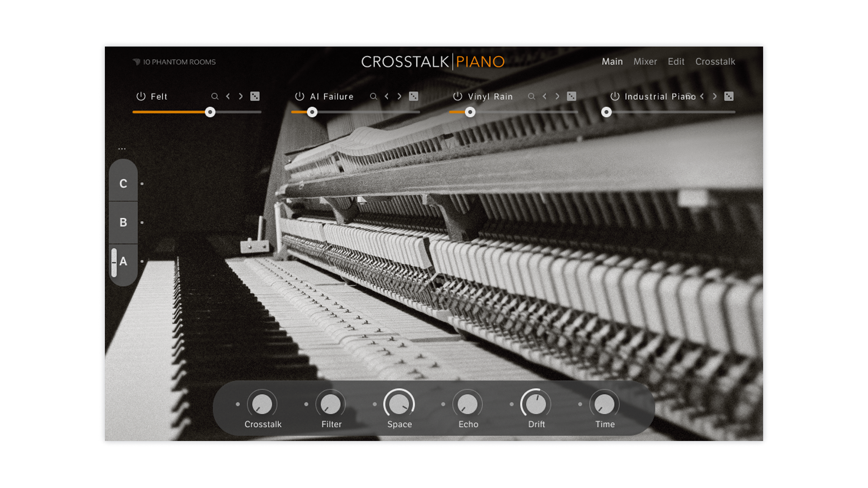Open the Crosstalk tab
This screenshot has width=868, height=488.
(x=715, y=61)
